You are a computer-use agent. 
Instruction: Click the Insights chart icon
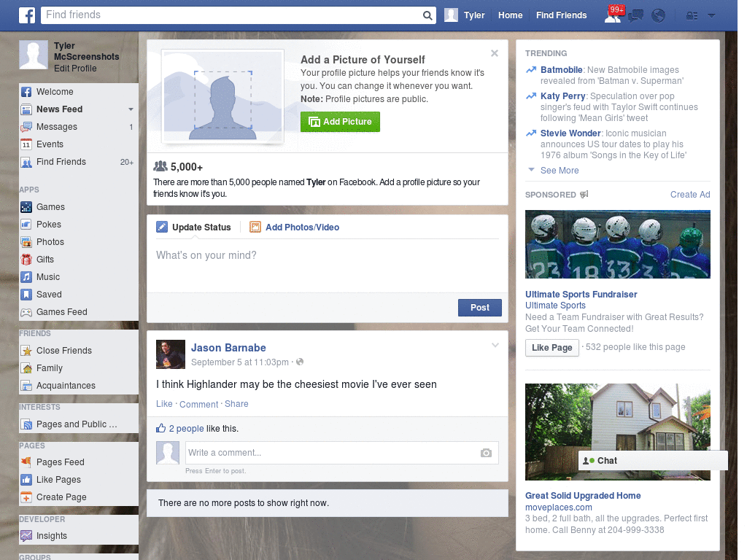pyautogui.click(x=26, y=536)
